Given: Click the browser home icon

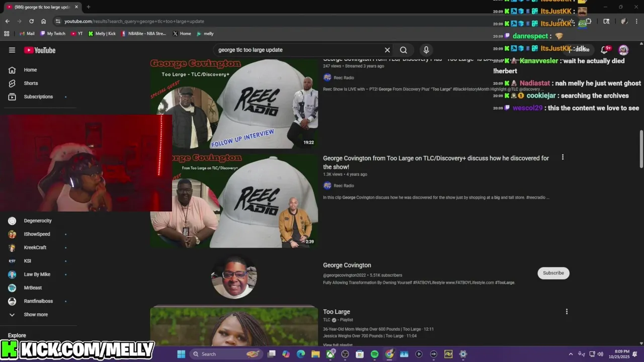Looking at the screenshot, I should [x=44, y=21].
